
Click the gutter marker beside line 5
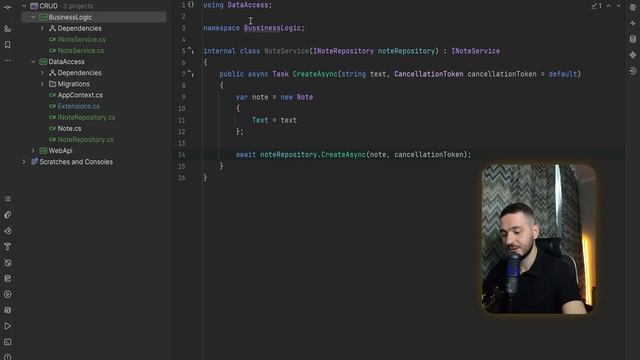coord(191,51)
